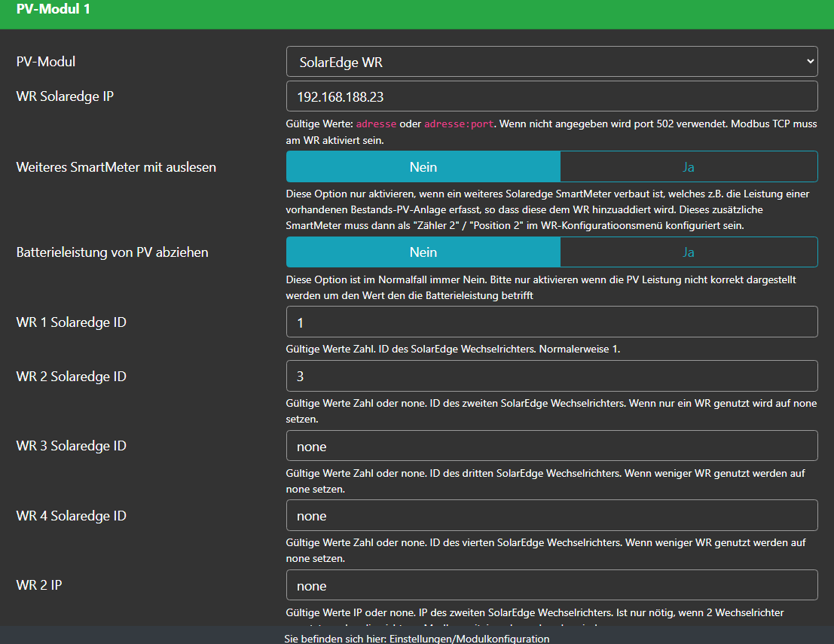The width and height of the screenshot is (834, 644).
Task: Click the 'Weiteres SmartMeter mit auslesen' label
Action: pyautogui.click(x=116, y=167)
